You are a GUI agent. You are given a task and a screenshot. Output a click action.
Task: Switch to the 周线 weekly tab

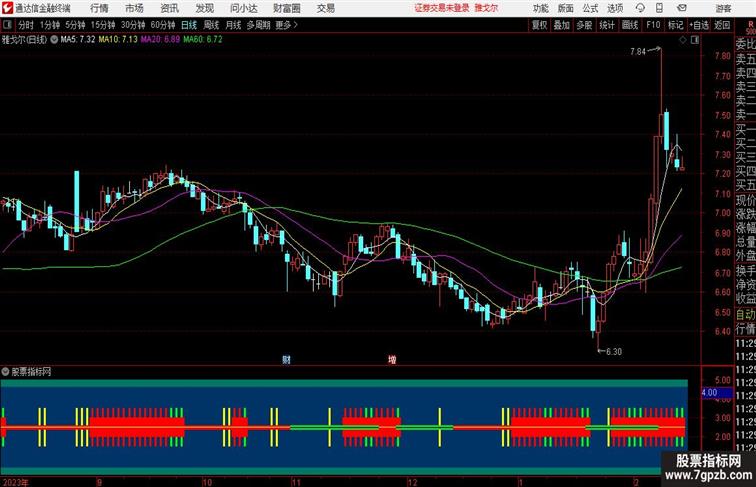click(211, 25)
